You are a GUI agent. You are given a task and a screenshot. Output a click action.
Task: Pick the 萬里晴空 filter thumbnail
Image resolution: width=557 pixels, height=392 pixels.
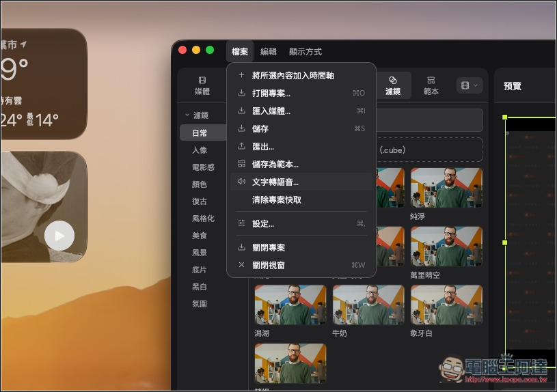(x=446, y=247)
